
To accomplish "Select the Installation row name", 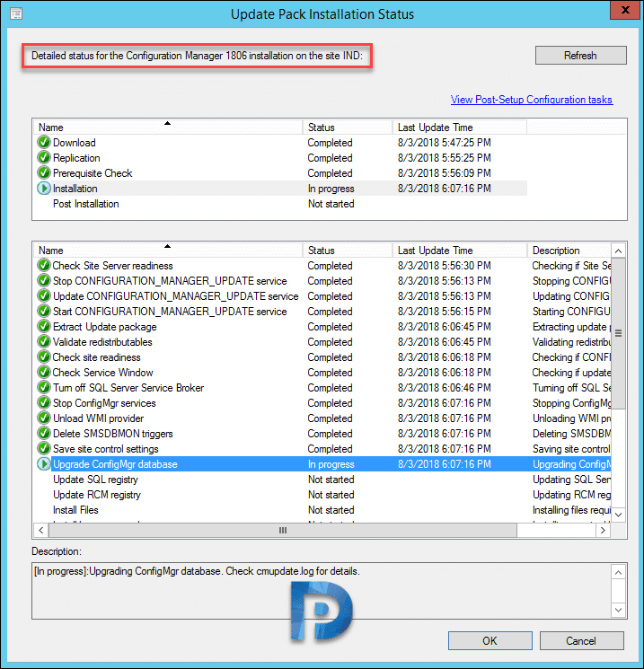I will [x=75, y=189].
